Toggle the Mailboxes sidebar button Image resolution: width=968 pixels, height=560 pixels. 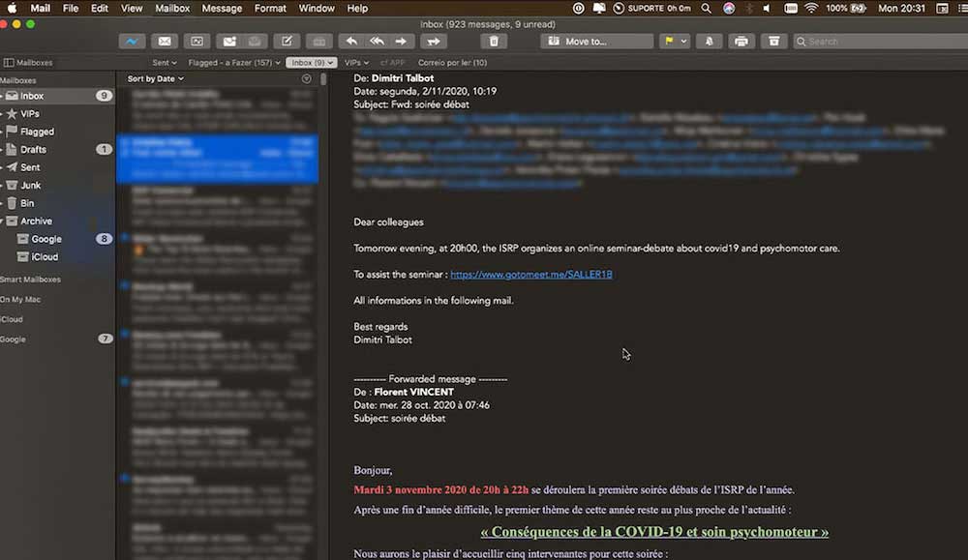(x=28, y=62)
